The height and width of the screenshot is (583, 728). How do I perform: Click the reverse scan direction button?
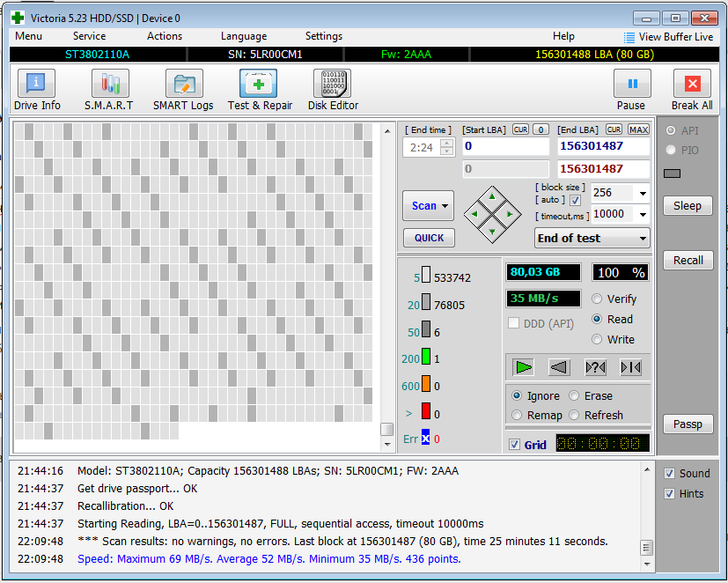pos(559,367)
